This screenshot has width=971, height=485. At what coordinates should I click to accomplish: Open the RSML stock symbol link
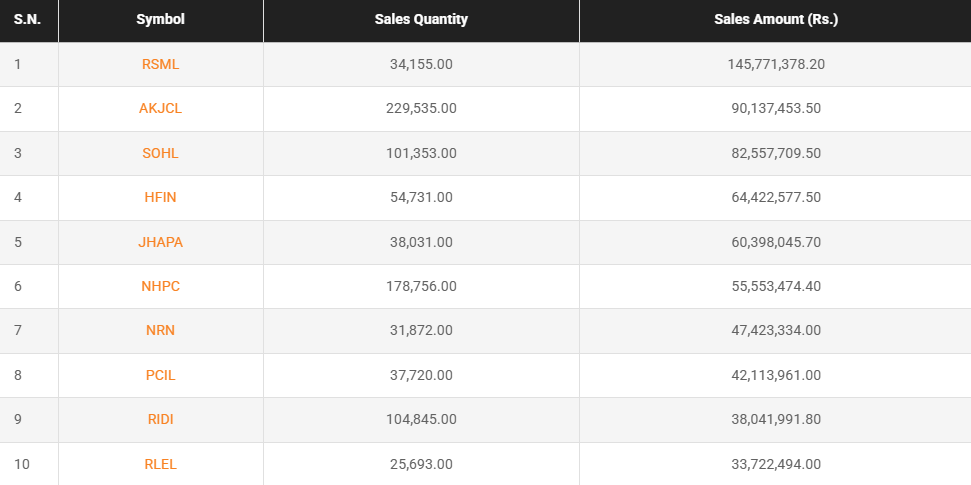click(160, 64)
